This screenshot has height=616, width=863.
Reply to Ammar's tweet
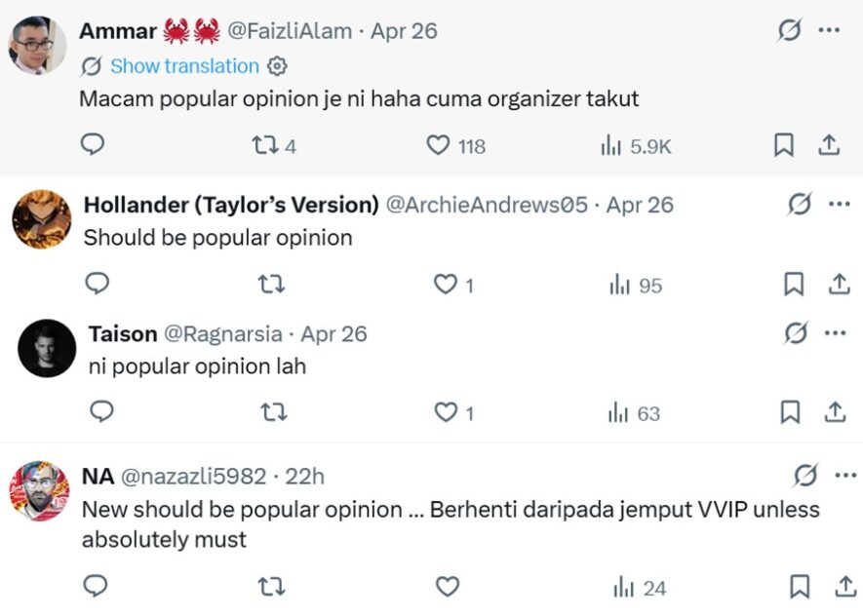click(93, 145)
